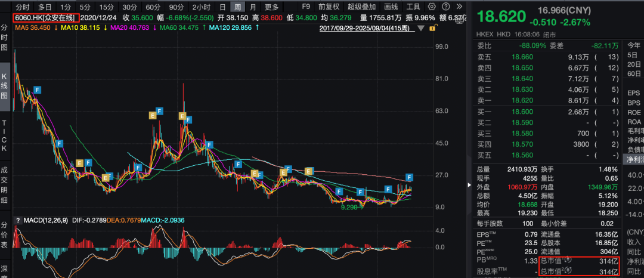Click 总股本 value 16.85亿
The image size is (644, 278).
pos(606,243)
